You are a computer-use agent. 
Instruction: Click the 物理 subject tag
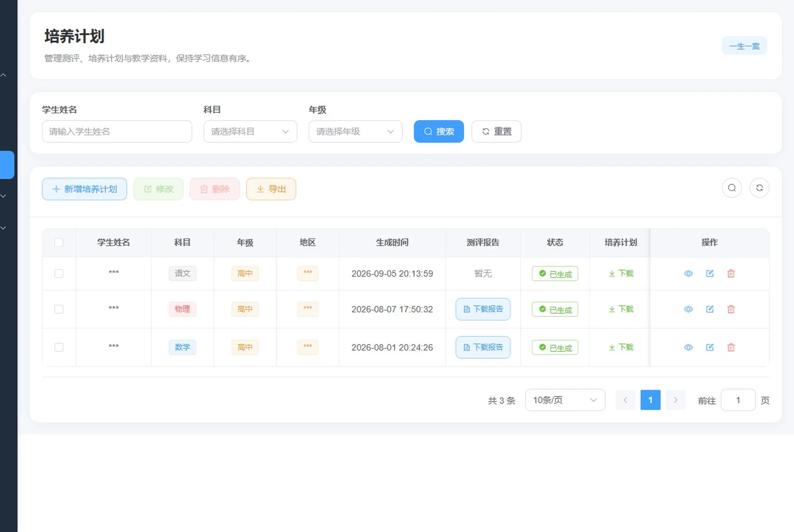click(182, 309)
